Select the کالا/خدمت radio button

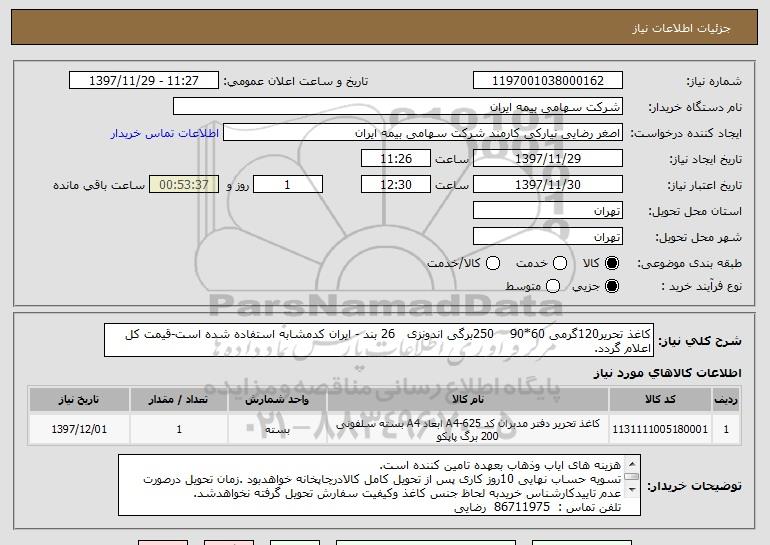click(x=493, y=263)
